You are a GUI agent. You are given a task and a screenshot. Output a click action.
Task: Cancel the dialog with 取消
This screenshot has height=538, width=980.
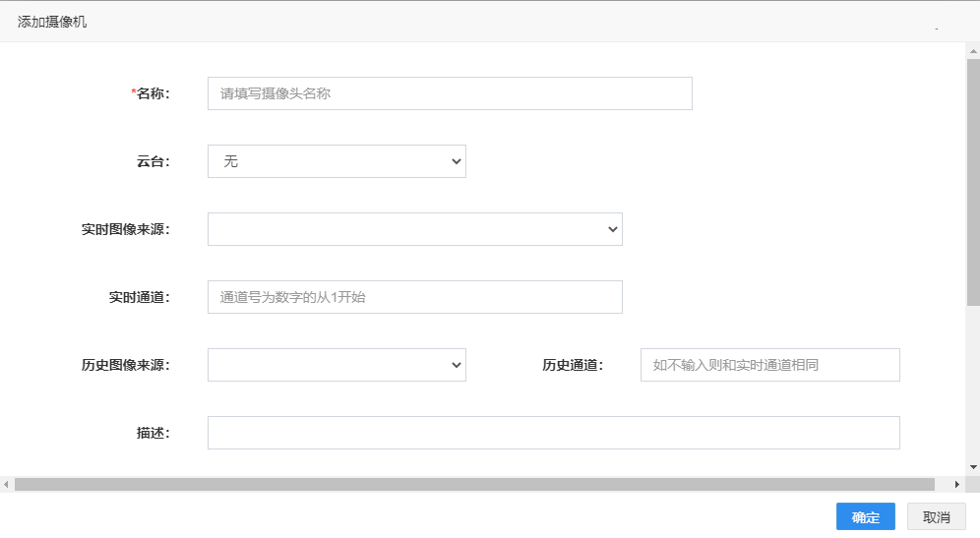click(937, 517)
